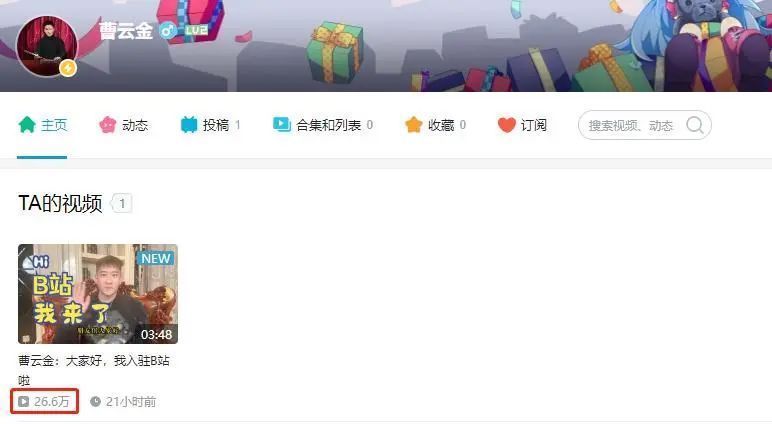This screenshot has width=772, height=424.
Task: Open the 动态 tab
Action: coord(124,125)
